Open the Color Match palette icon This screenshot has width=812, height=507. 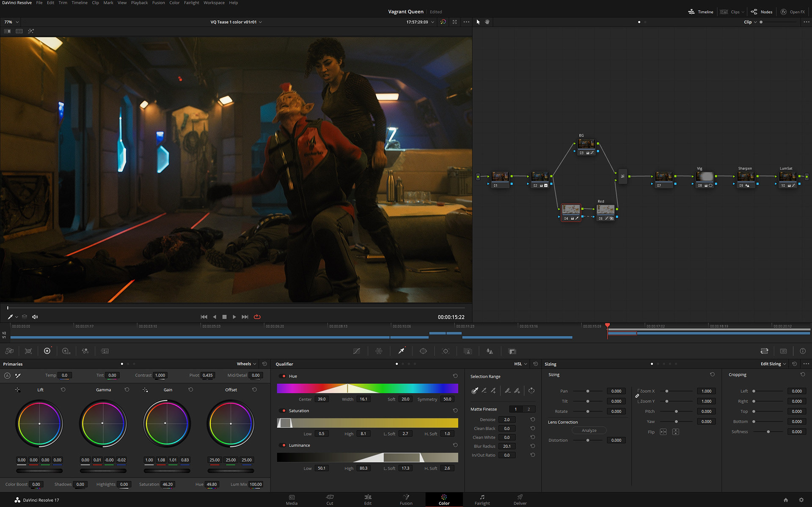28,351
